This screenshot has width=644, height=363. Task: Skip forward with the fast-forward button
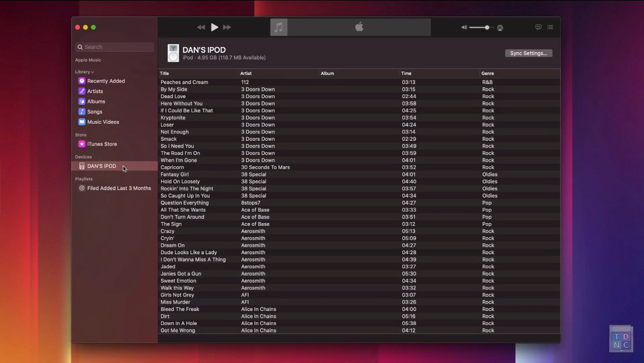(227, 27)
